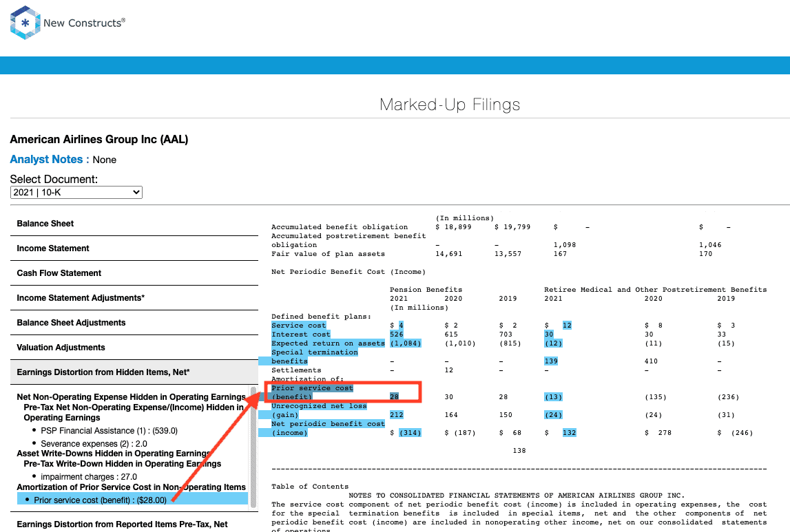This screenshot has width=790, height=532.
Task: Click the 14,691 fair value of plan assets
Action: tap(448, 254)
